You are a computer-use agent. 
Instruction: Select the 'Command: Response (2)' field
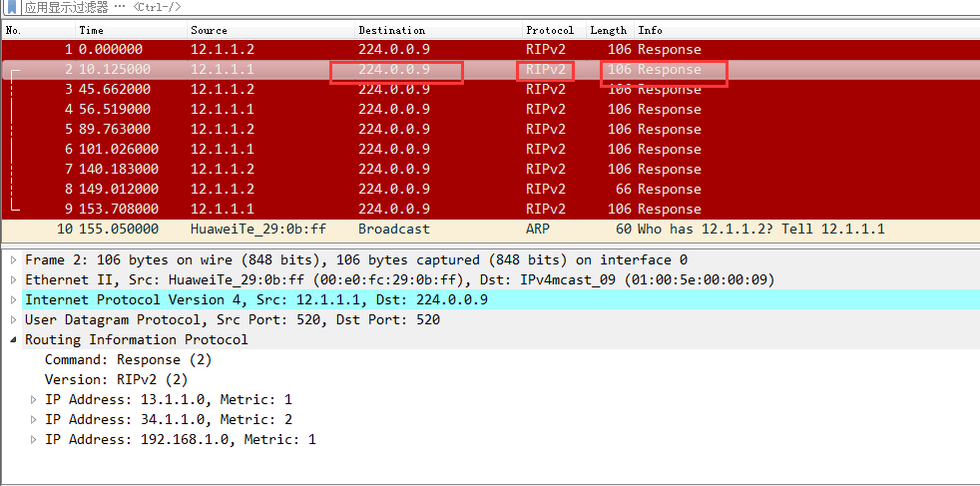128,360
